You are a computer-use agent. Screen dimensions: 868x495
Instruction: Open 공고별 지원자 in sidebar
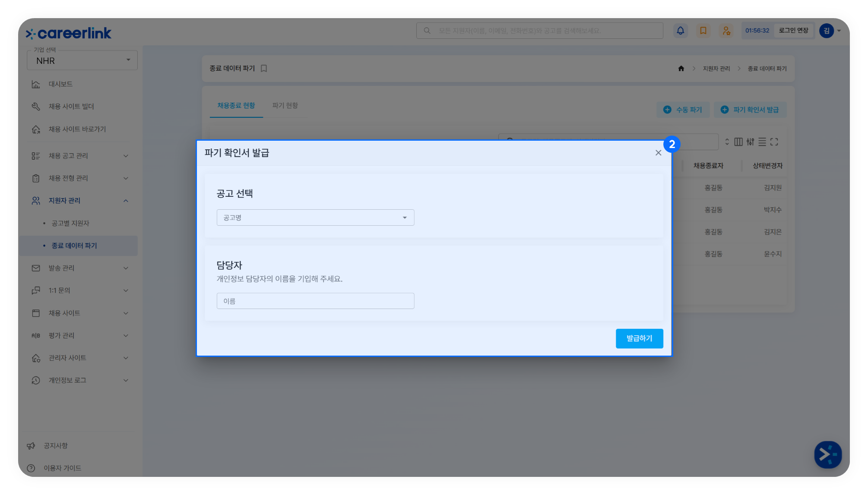[70, 223]
